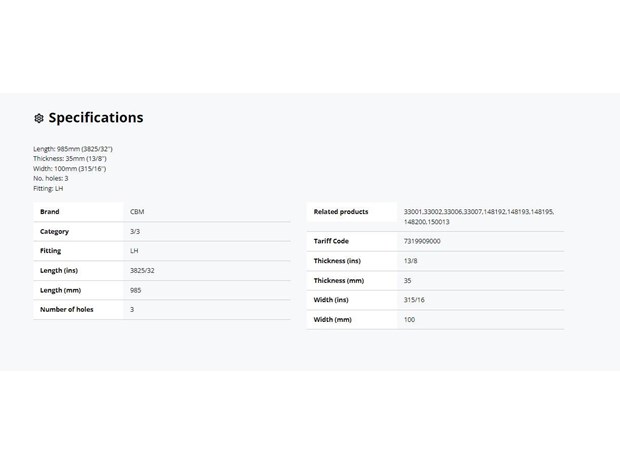This screenshot has width=620, height=465.
Task: Click the Brand row label
Action: 49,212
